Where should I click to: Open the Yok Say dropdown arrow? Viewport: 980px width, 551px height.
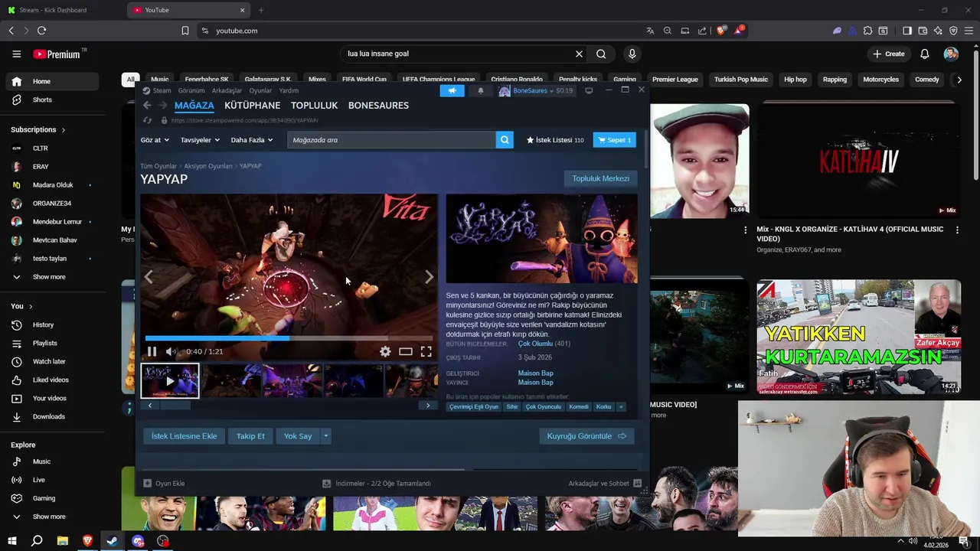[325, 436]
